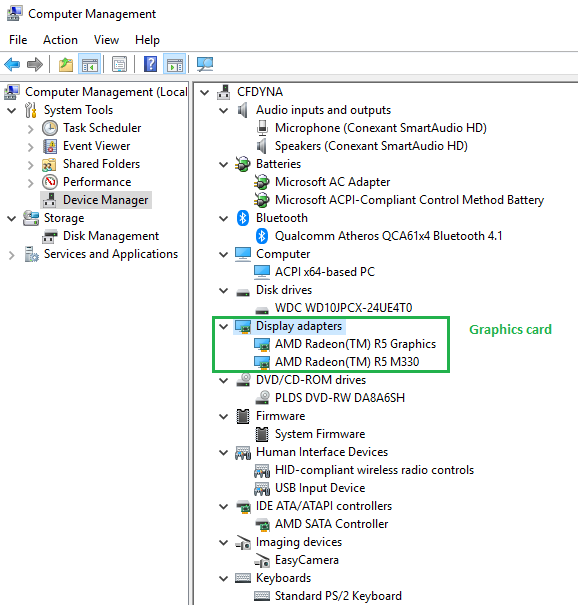The height and width of the screenshot is (605, 578).
Task: Click the Firmware chip icon
Action: point(243,416)
